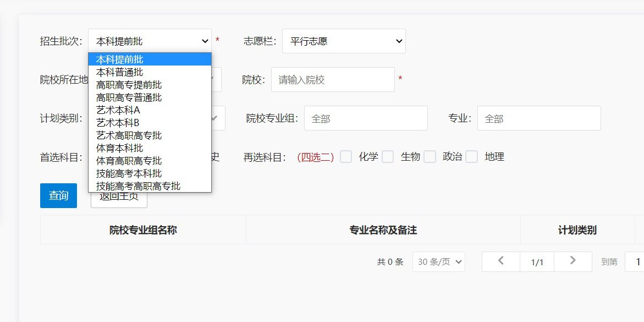The image size is (644, 322).
Task: Collapse the 招生批次 dropdown box
Action: 150,41
